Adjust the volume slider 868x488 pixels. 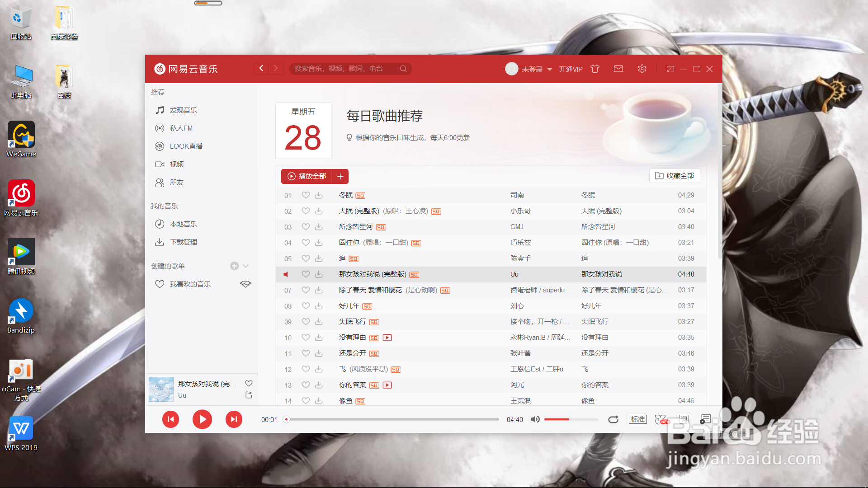(x=571, y=419)
